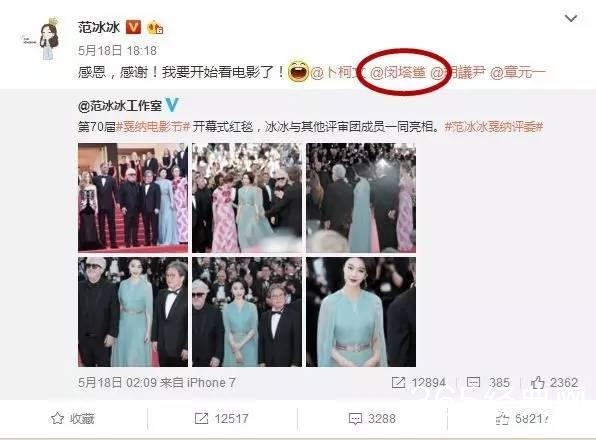This screenshot has width=596, height=440.
Task: Click the orange V verification badge
Action: pyautogui.click(x=133, y=27)
